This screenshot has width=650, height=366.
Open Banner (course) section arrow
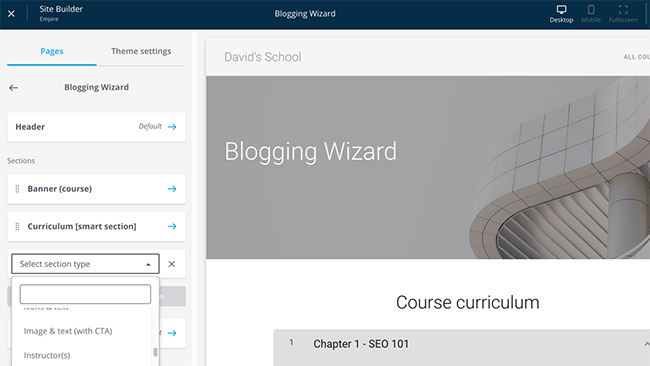172,189
